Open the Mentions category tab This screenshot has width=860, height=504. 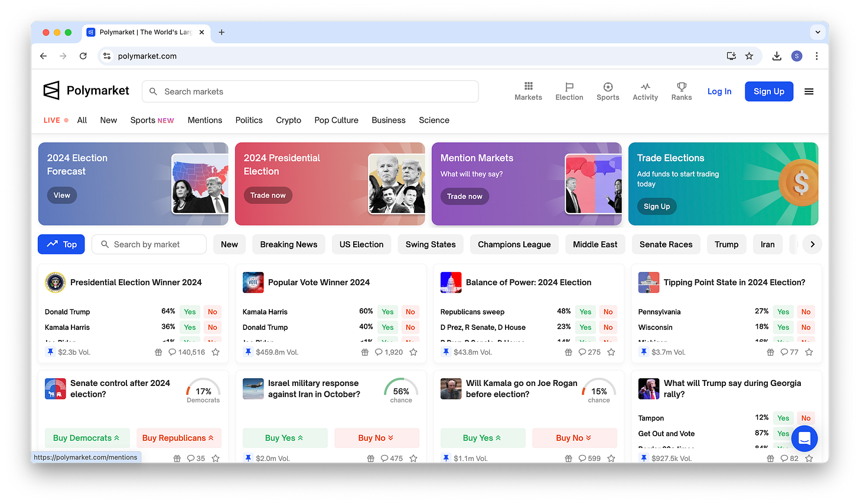click(x=205, y=120)
